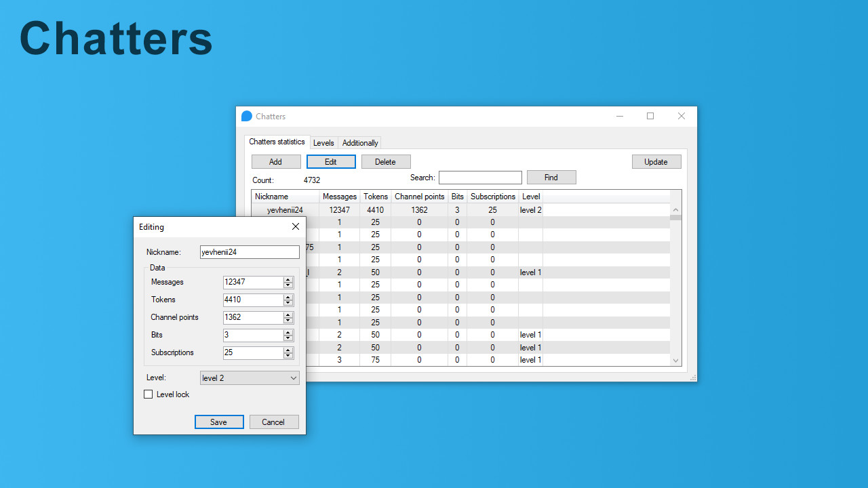This screenshot has width=868, height=488.
Task: Click the Find button
Action: [x=551, y=177]
